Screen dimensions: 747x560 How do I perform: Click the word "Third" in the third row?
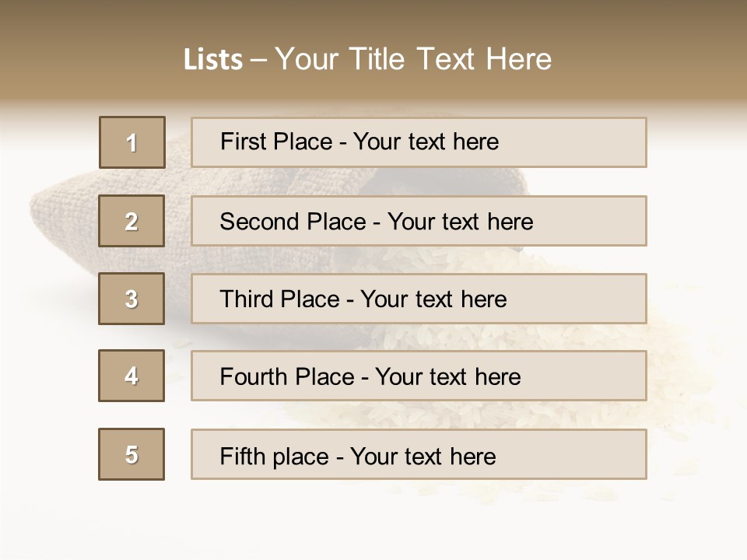[x=247, y=299]
